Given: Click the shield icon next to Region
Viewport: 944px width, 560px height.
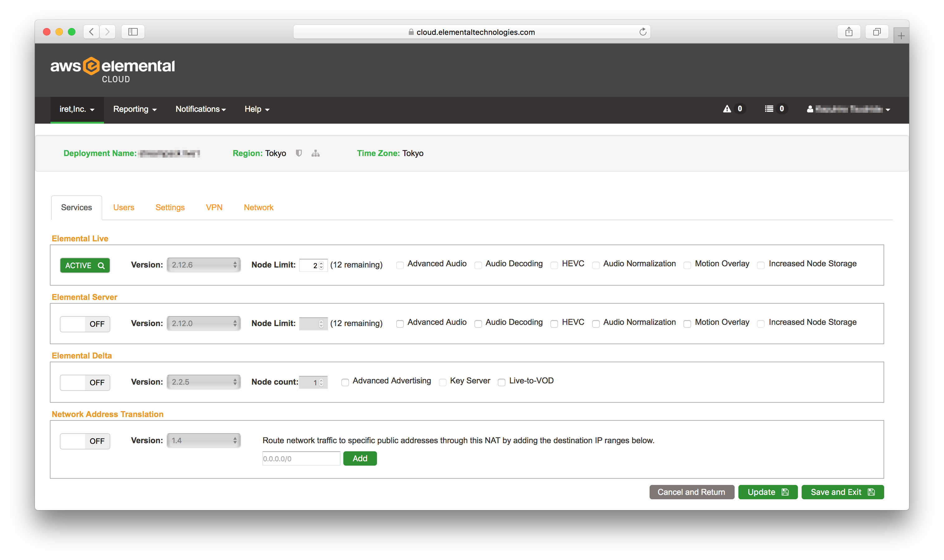Looking at the screenshot, I should click(298, 153).
